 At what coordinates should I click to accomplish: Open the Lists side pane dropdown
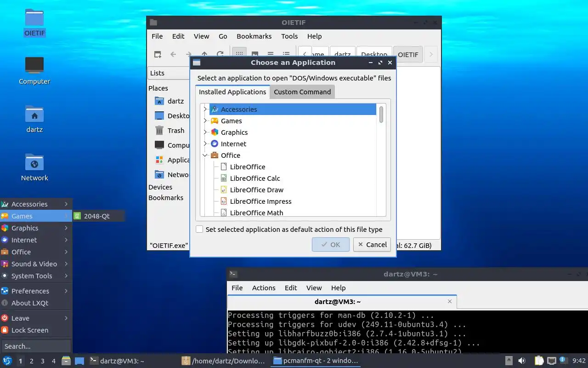coord(169,73)
